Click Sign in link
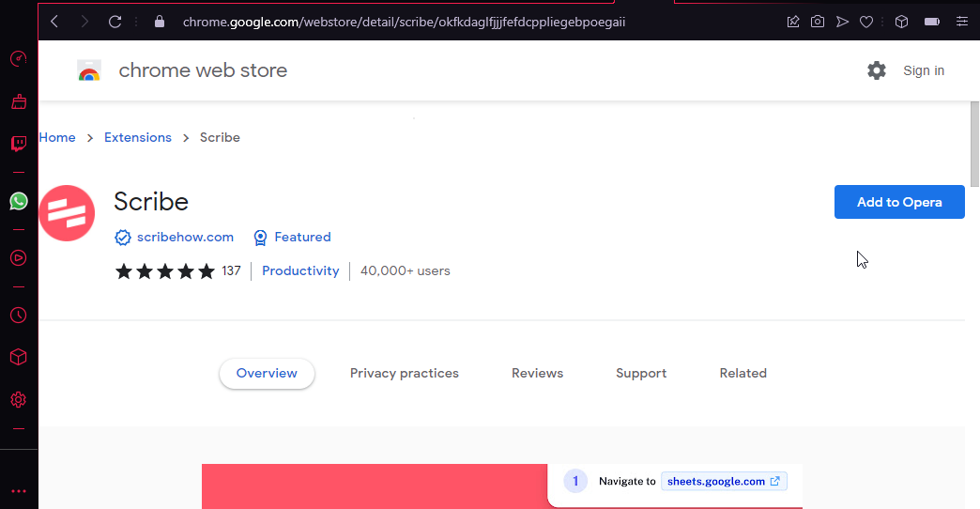This screenshot has height=509, width=980. (x=924, y=70)
